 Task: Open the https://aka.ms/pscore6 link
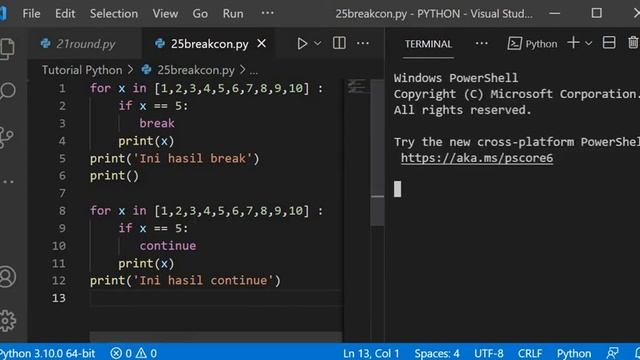(477, 158)
